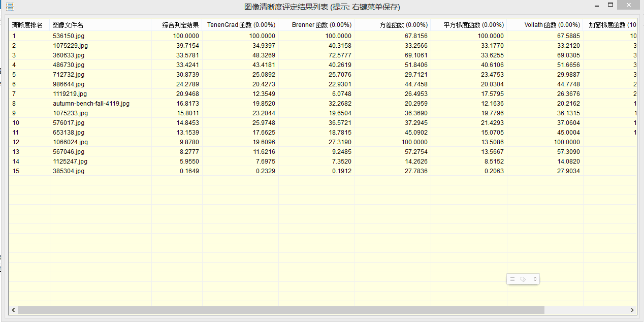
Task: Close the results list window
Action: pyautogui.click(x=629, y=5)
